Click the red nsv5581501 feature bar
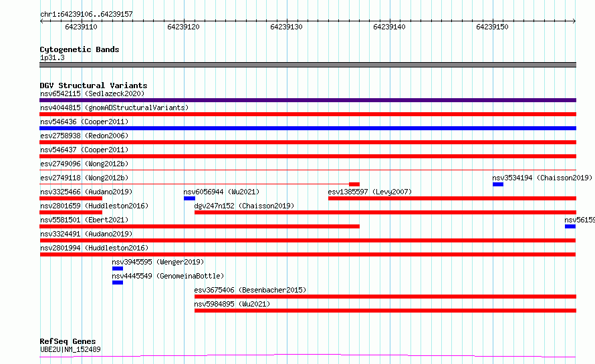 coord(200,226)
